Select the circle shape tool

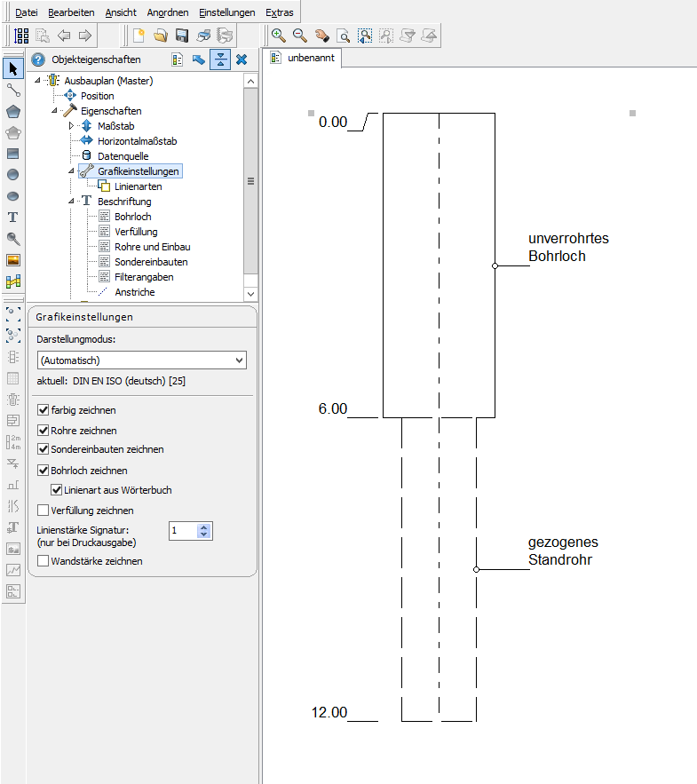pyautogui.click(x=13, y=175)
